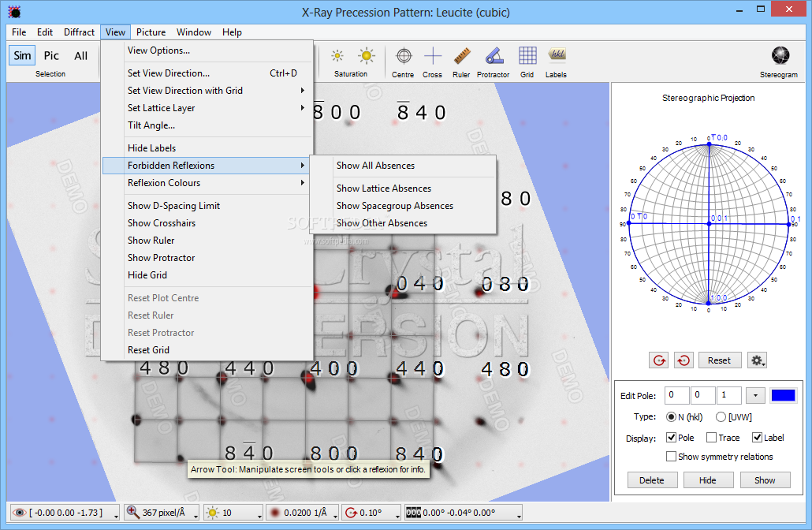Viewport: 812px width, 530px height.
Task: Click the anticlockwise rotate icon under stereogram
Action: [x=683, y=360]
